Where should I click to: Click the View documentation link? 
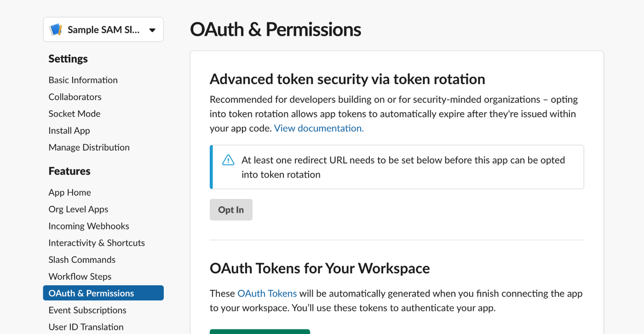(x=319, y=128)
